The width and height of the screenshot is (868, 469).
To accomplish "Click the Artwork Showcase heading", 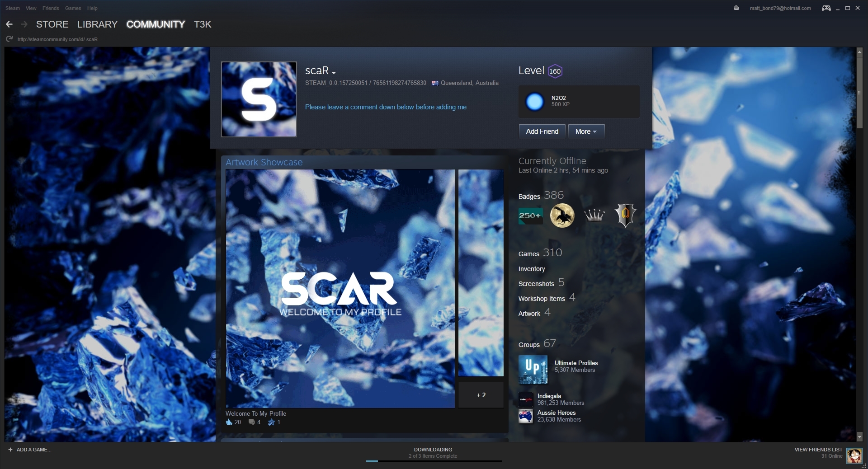I will 264,162.
